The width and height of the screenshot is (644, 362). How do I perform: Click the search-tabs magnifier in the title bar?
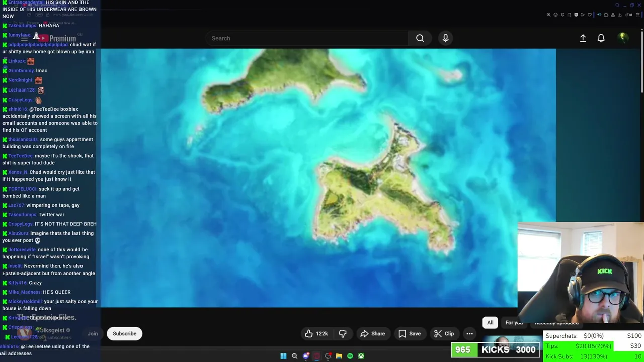(617, 5)
